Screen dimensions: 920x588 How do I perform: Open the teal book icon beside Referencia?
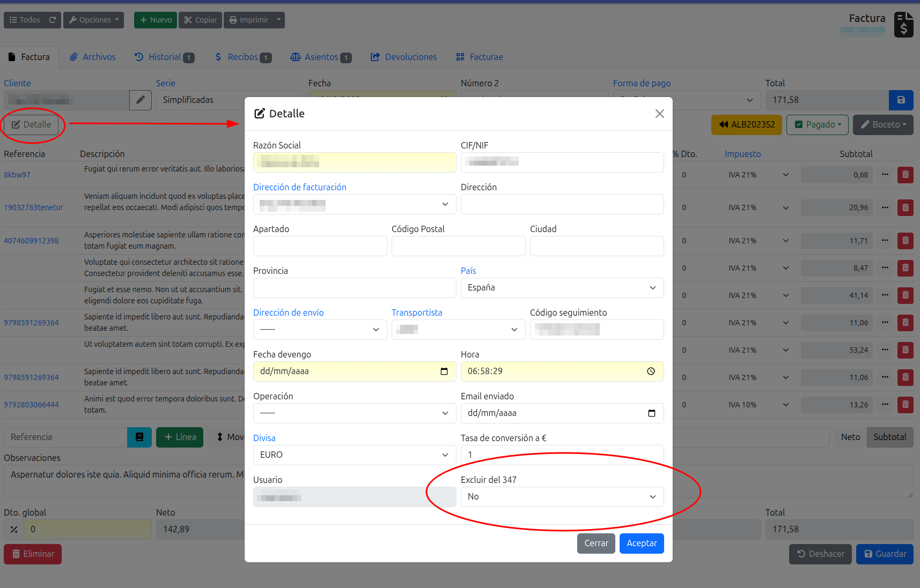point(139,437)
